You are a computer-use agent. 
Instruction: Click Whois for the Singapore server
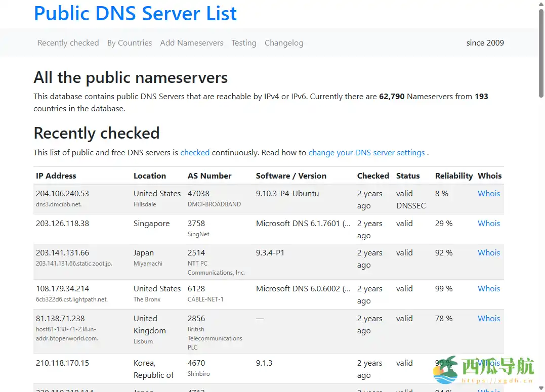(488, 223)
